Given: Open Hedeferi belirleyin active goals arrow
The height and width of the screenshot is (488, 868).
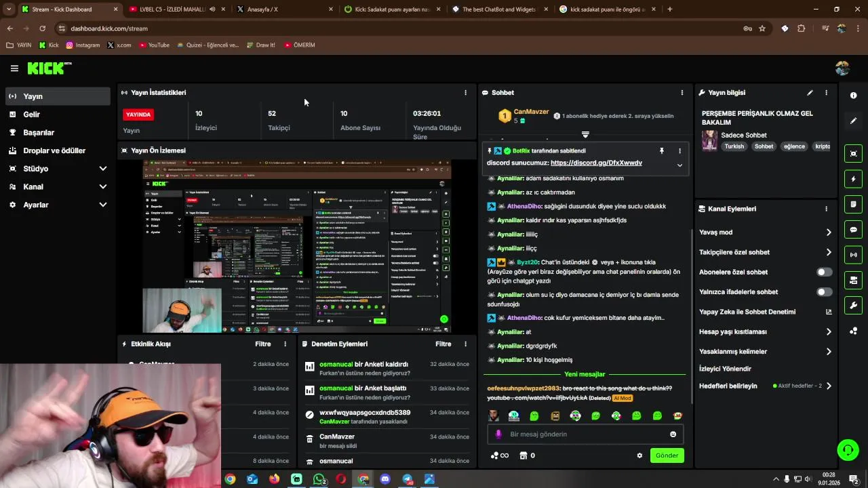Looking at the screenshot, I should [x=829, y=386].
